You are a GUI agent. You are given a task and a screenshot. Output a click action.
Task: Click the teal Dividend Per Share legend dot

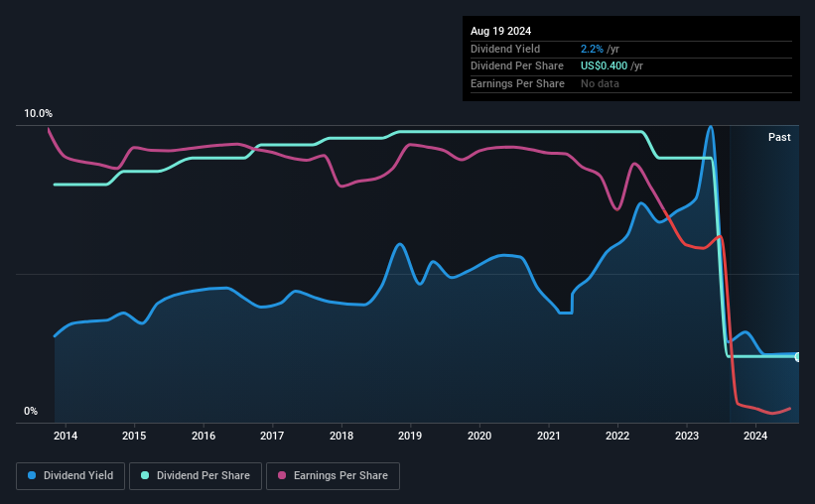[x=145, y=475]
